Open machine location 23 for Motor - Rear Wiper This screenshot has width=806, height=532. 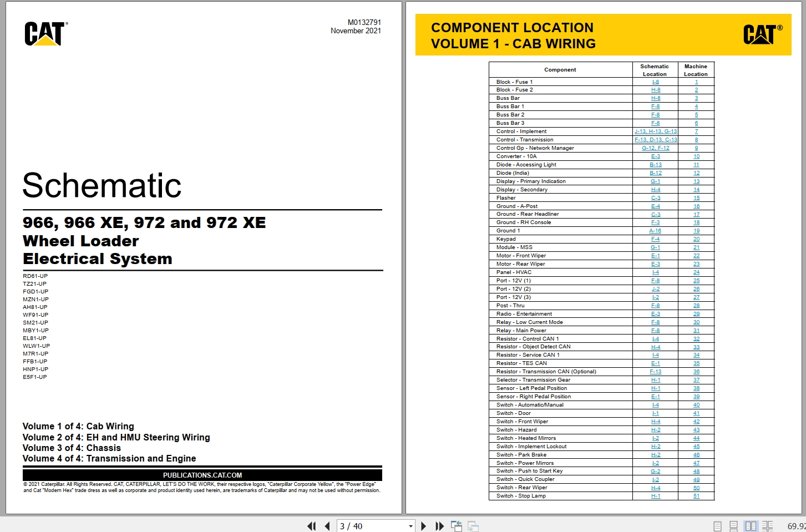pyautogui.click(x=696, y=264)
